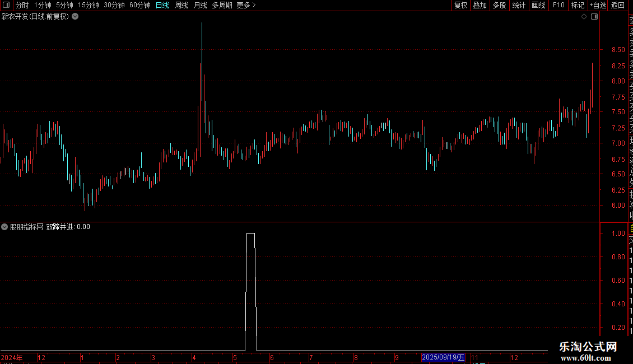Screen dimensions: 633x364
Task: Switch to 日线 daily chart
Action: click(162, 5)
